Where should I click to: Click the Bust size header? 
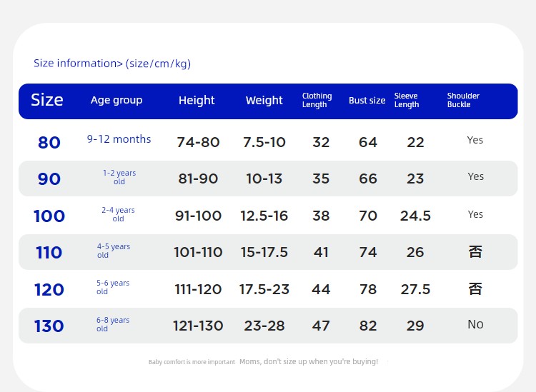[x=367, y=101]
